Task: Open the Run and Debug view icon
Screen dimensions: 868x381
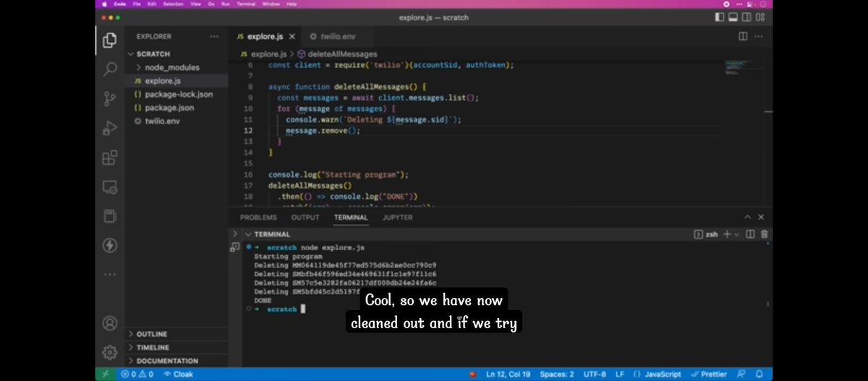Action: [110, 128]
